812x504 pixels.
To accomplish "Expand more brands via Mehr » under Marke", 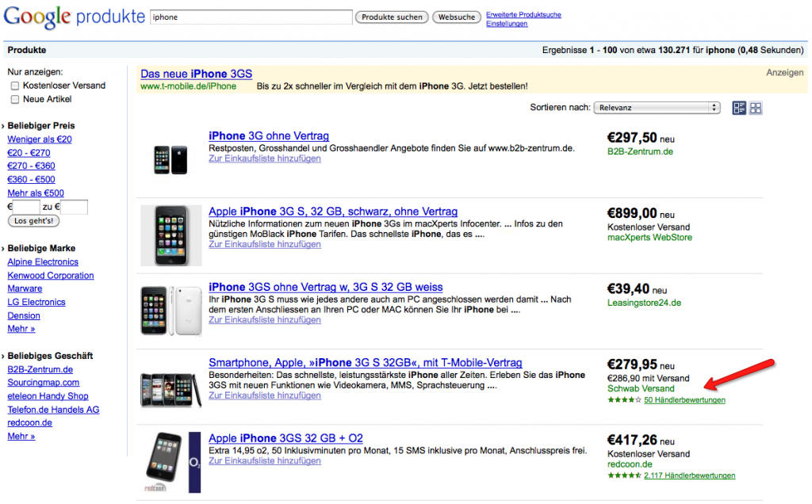I will coord(21,329).
